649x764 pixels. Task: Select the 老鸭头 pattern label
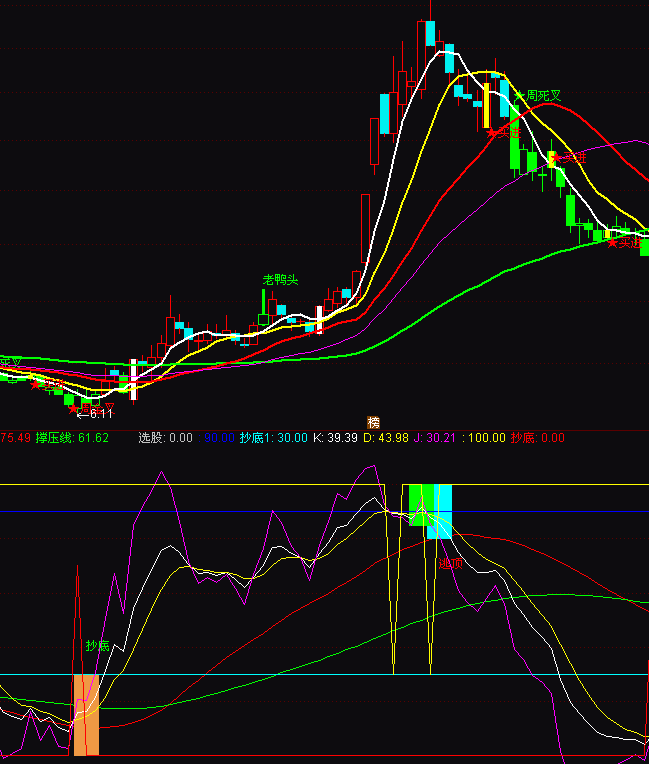[280, 280]
